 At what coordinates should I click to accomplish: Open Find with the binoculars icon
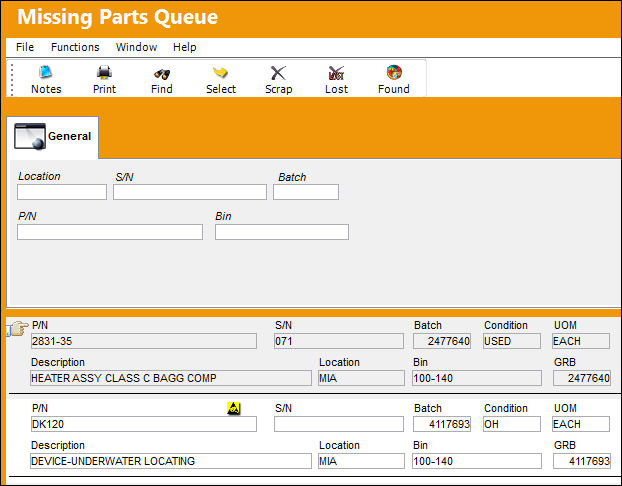coord(162,73)
